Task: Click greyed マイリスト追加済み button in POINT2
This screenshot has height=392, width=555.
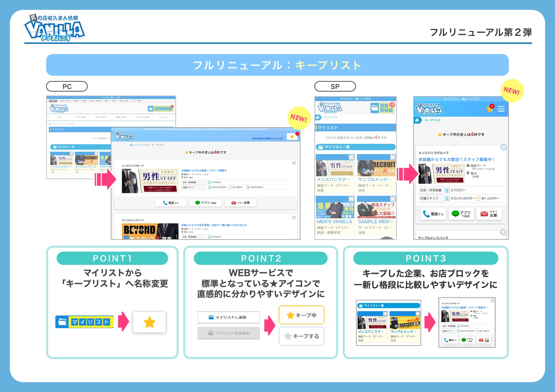Action: [229, 333]
